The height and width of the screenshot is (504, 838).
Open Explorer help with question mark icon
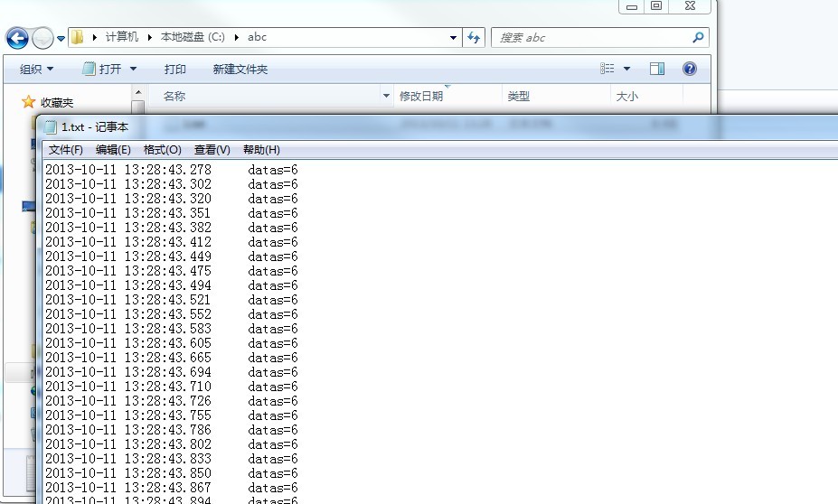click(x=689, y=69)
